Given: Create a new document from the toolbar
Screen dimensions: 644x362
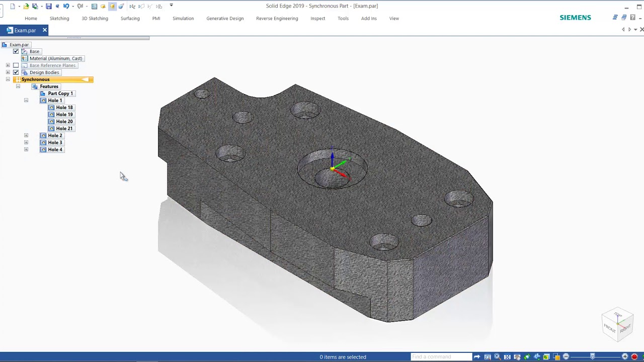Looking at the screenshot, I should point(13,6).
